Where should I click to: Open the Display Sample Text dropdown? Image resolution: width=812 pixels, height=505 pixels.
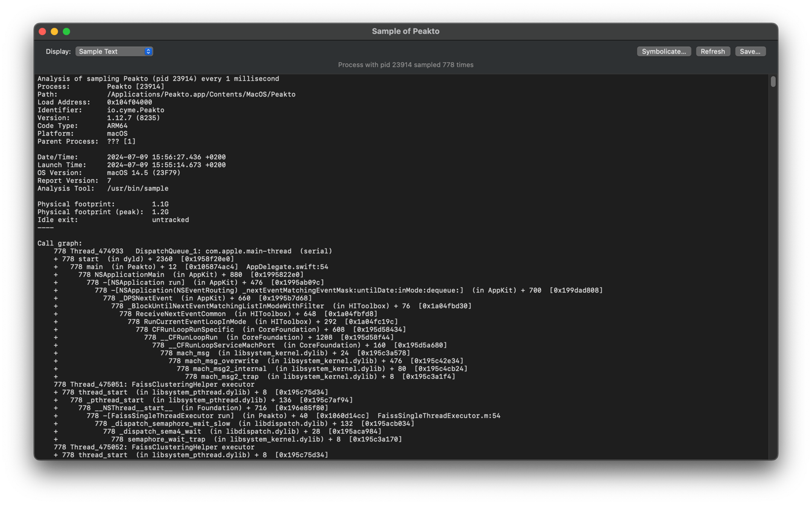114,51
